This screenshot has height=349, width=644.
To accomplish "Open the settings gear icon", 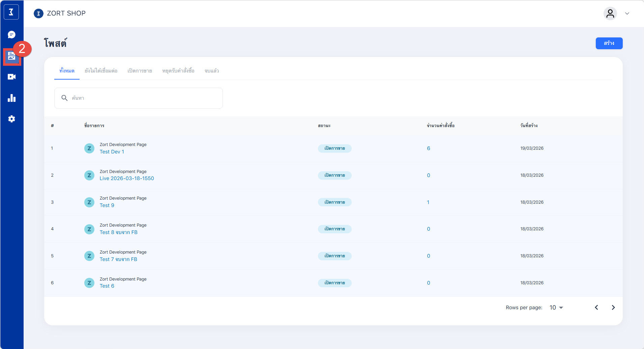I will pyautogui.click(x=11, y=119).
